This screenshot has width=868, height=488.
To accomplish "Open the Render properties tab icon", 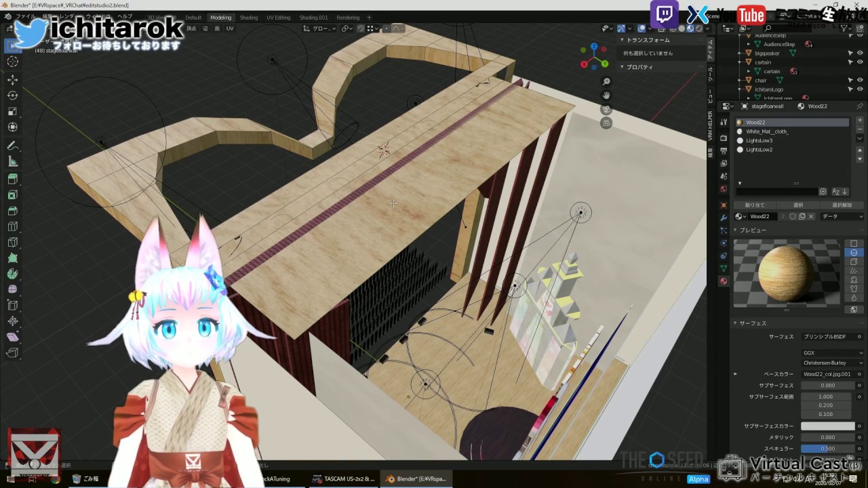I will click(x=724, y=138).
